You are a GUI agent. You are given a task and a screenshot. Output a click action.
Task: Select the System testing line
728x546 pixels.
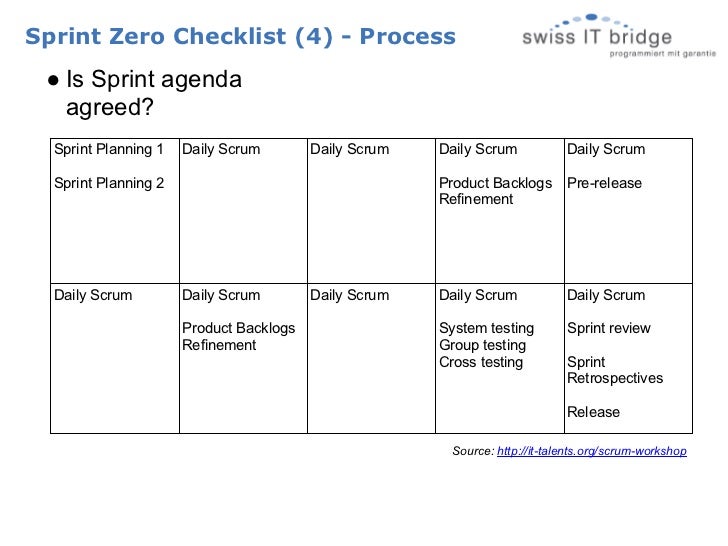pos(486,328)
